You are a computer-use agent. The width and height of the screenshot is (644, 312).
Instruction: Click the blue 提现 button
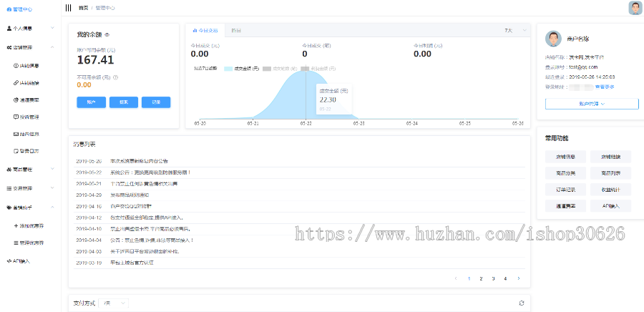click(x=124, y=102)
